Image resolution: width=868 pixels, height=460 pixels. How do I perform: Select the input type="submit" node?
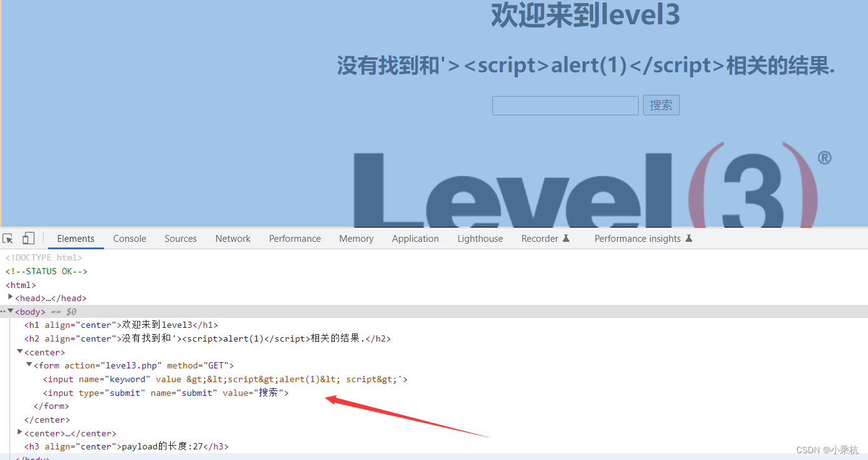coord(166,393)
